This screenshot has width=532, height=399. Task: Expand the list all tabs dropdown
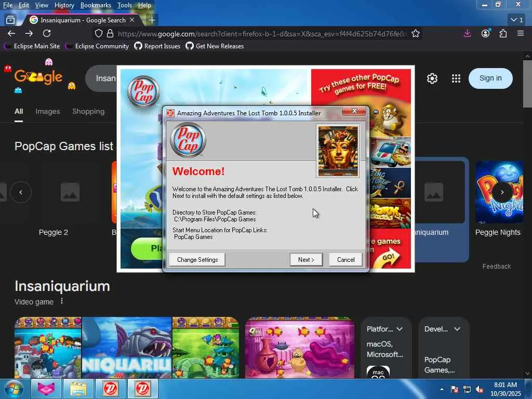[x=517, y=20]
